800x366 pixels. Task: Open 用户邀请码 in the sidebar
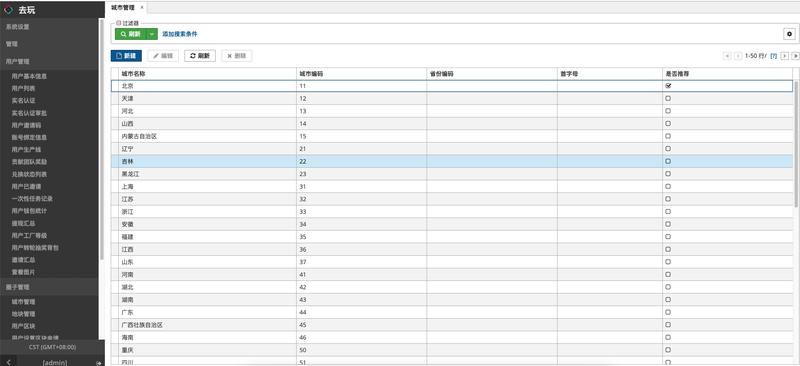pos(26,125)
